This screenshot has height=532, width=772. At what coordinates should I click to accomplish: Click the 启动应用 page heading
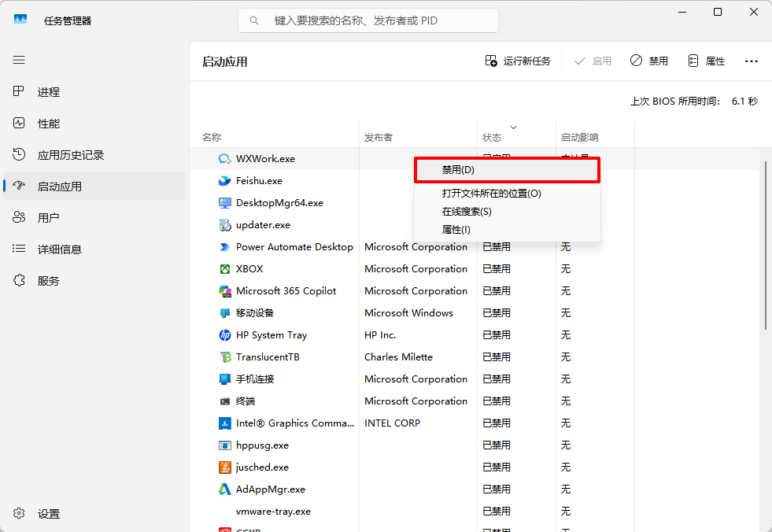point(224,62)
